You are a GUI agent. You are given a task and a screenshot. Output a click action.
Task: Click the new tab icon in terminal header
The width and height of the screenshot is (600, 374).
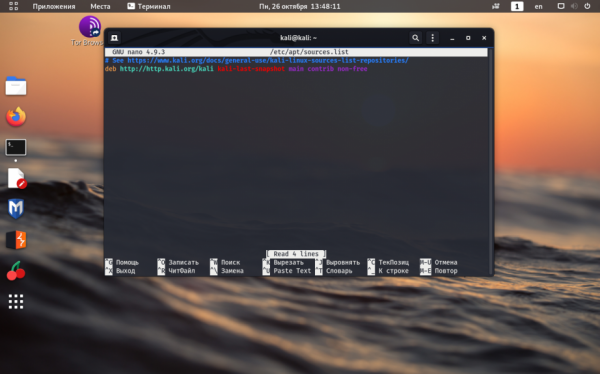pyautogui.click(x=114, y=38)
